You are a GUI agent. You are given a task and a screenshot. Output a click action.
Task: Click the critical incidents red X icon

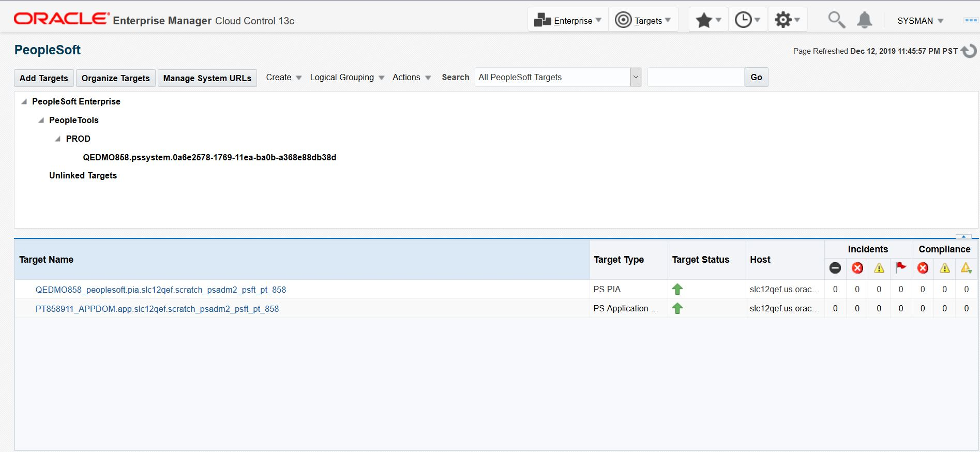coord(857,268)
